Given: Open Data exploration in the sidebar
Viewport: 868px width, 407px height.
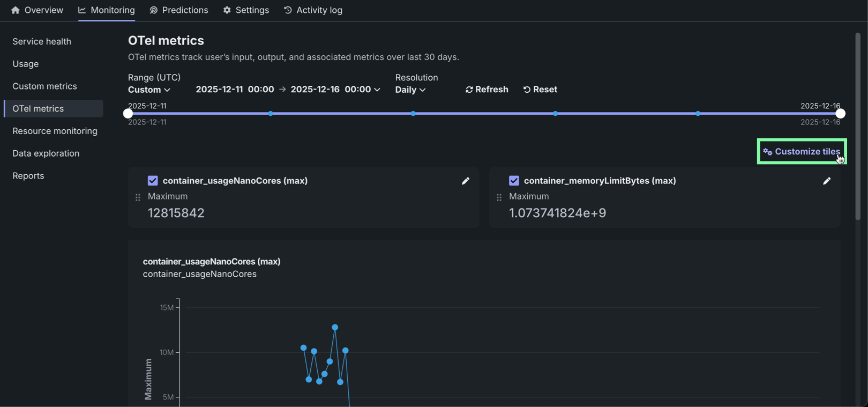Looking at the screenshot, I should (46, 153).
